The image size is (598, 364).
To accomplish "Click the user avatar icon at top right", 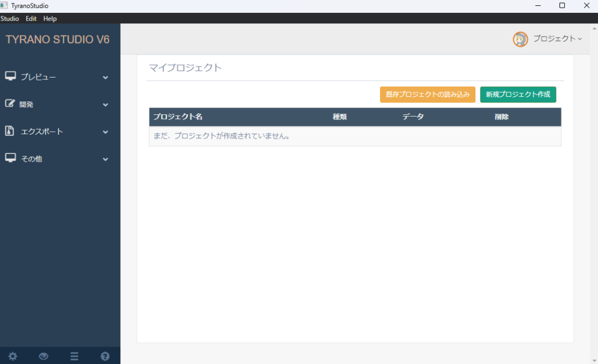I will pos(520,39).
